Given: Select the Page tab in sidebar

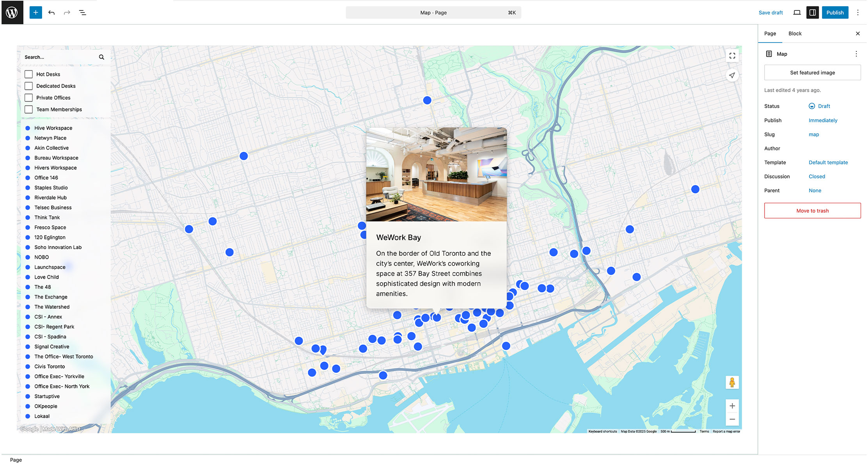Looking at the screenshot, I should click(770, 34).
